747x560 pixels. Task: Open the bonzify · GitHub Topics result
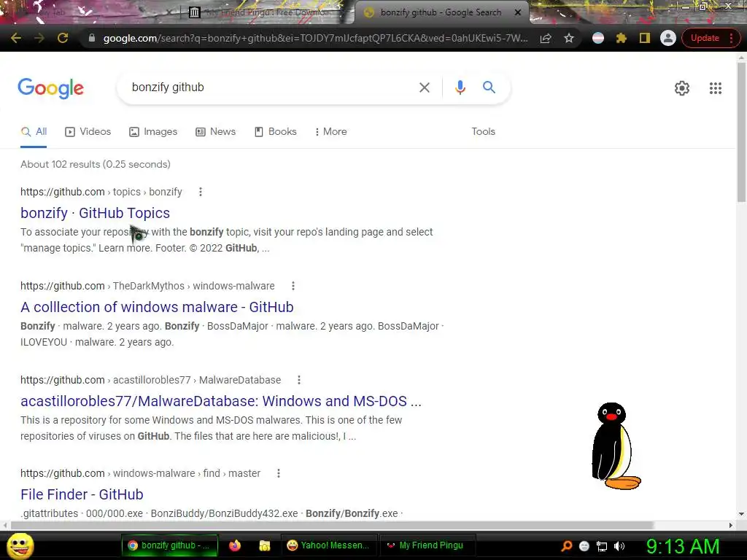point(96,213)
